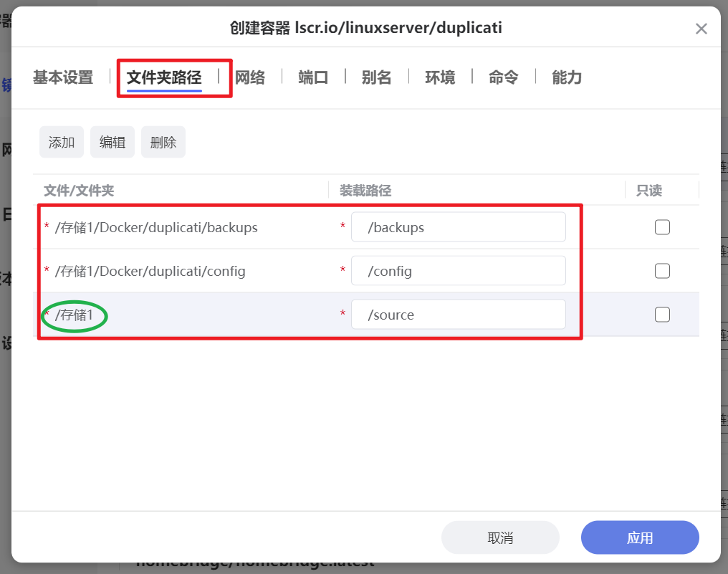Open the 能力 tab
This screenshot has height=574, width=728.
click(566, 77)
